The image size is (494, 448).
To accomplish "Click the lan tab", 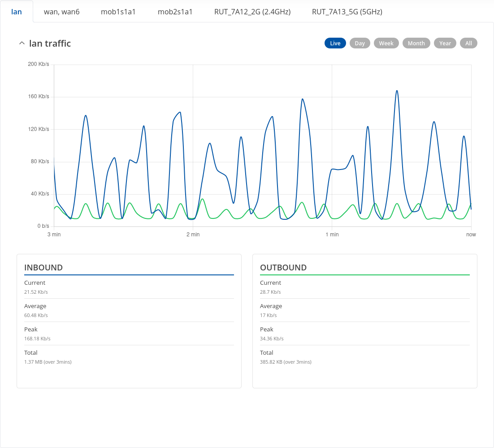I will 17,12.
